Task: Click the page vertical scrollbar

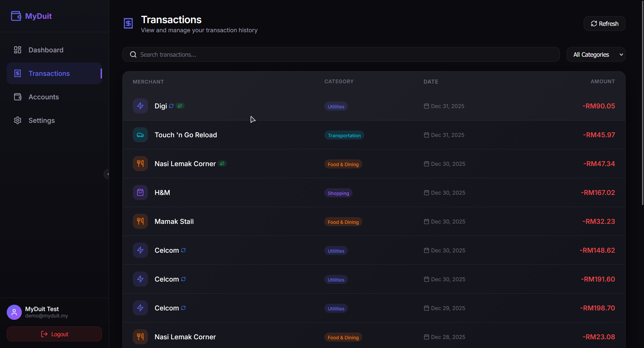Action: (x=642, y=101)
